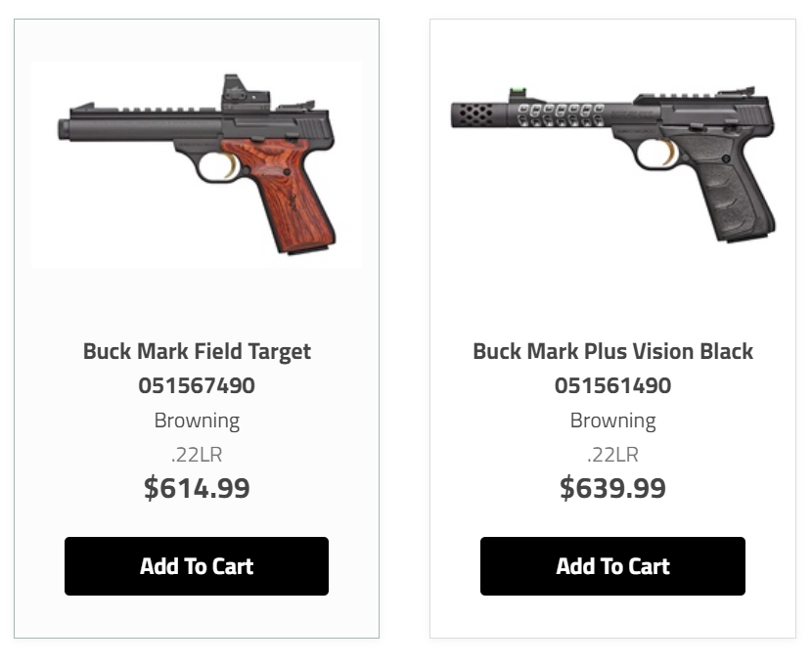Open the Buck Mark Field Target title link

pos(197,352)
